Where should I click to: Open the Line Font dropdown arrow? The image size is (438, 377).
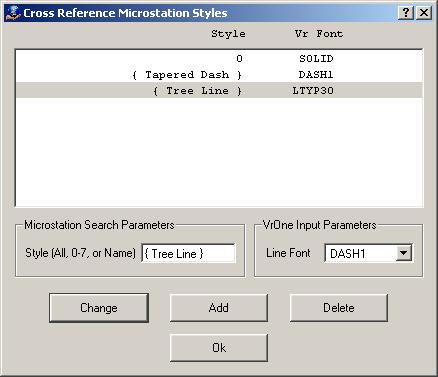click(403, 253)
